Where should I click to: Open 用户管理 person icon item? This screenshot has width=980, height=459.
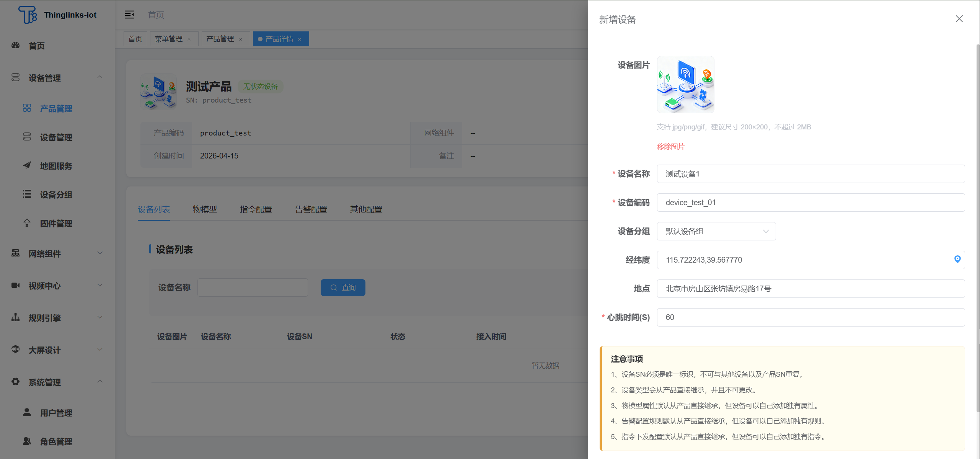(x=55, y=413)
